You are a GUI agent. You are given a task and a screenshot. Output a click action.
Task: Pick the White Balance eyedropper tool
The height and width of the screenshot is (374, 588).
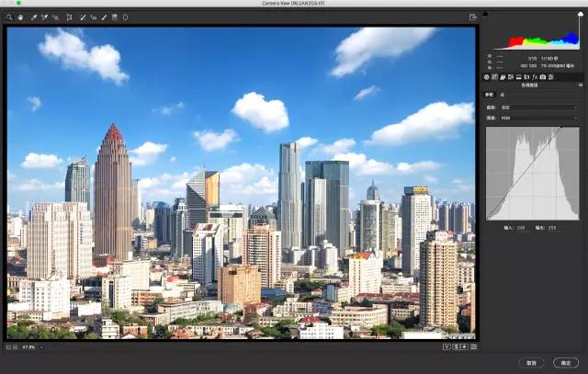[34, 17]
